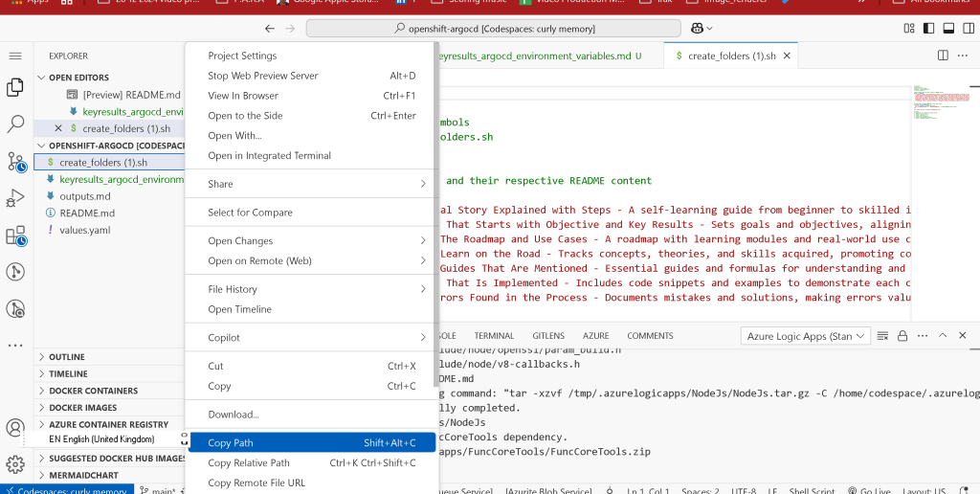Customize layout icon in title bar
The height and width of the screenshot is (494, 980).
[x=909, y=28]
